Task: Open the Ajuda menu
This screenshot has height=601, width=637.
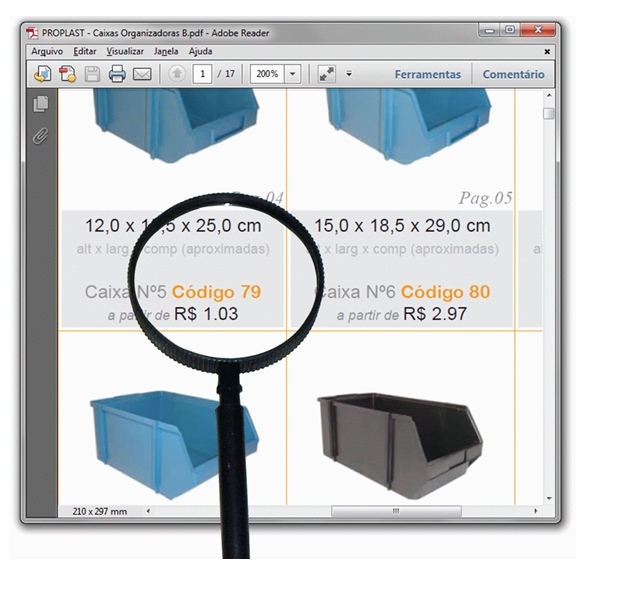Action: coord(201,51)
